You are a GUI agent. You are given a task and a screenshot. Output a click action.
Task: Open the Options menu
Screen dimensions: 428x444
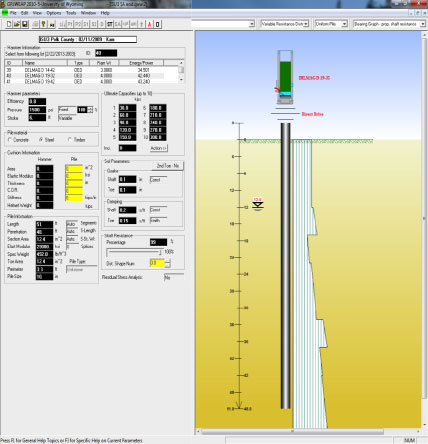click(x=54, y=13)
